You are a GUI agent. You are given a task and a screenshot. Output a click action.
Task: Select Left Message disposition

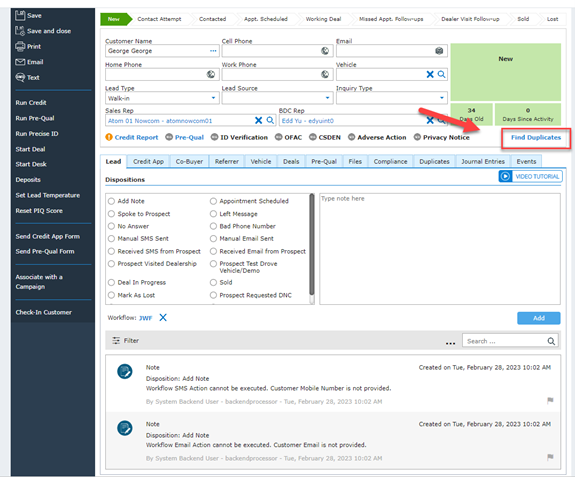(x=213, y=214)
